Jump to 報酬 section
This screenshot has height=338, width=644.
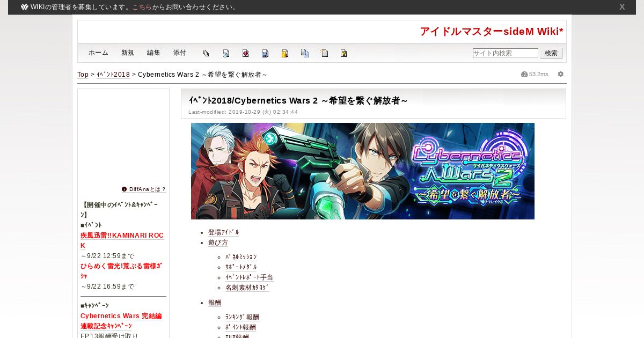(215, 303)
